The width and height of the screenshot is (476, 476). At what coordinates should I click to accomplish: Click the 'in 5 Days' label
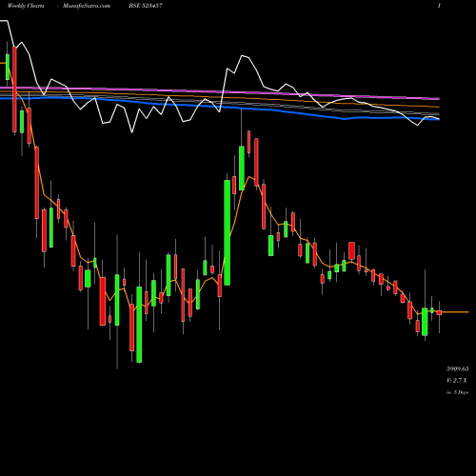457,392
